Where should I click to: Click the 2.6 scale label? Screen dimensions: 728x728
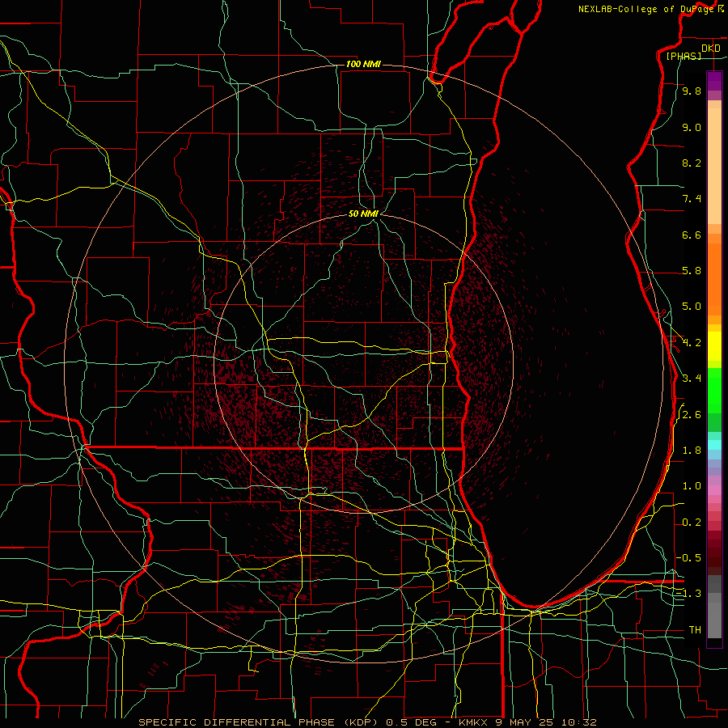click(692, 415)
